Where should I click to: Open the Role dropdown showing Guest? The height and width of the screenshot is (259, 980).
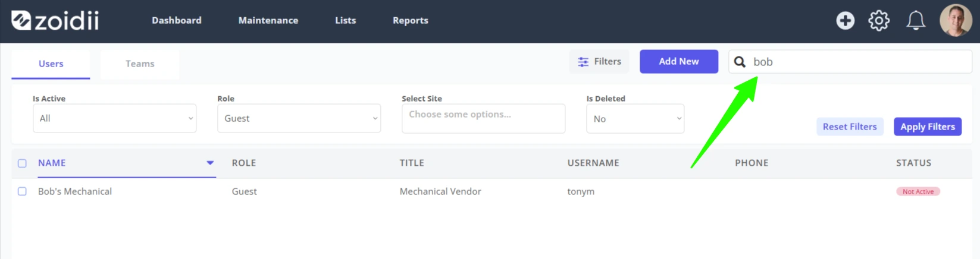click(299, 118)
